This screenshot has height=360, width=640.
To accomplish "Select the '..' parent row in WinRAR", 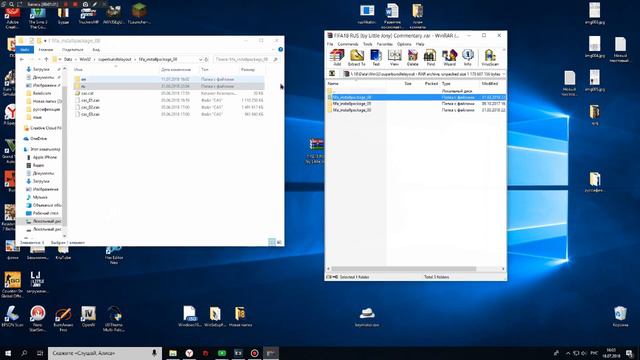I will [416, 91].
